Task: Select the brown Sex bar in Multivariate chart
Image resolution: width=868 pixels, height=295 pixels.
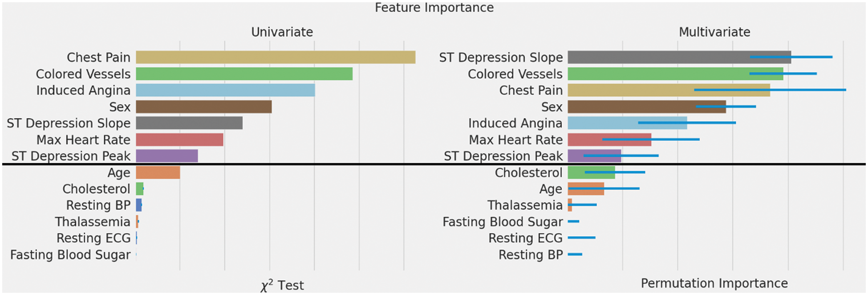Action: pyautogui.click(x=632, y=107)
